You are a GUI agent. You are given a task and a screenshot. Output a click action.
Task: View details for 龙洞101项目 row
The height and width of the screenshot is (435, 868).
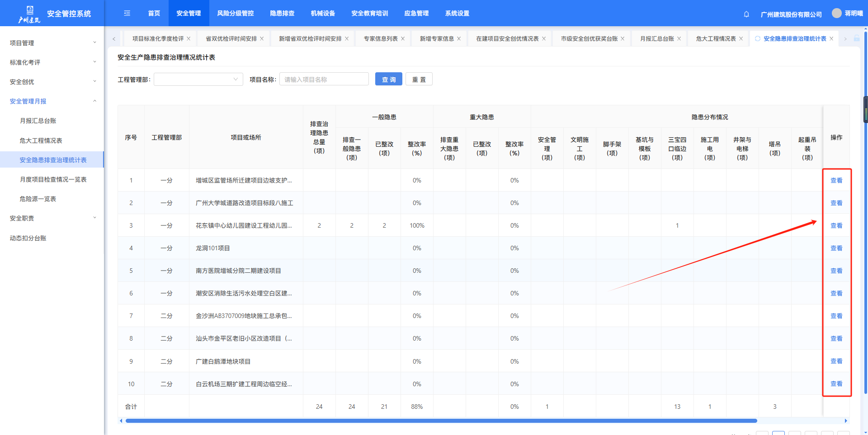click(836, 248)
